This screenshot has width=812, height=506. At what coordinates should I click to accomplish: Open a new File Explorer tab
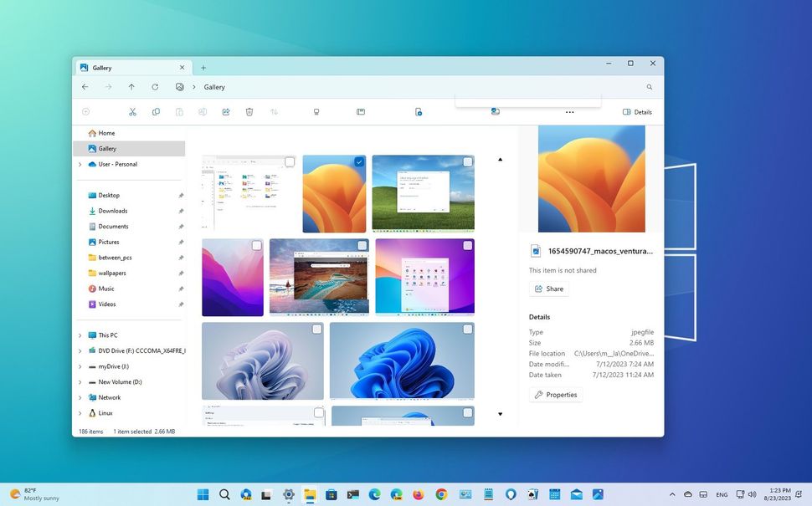(x=203, y=67)
